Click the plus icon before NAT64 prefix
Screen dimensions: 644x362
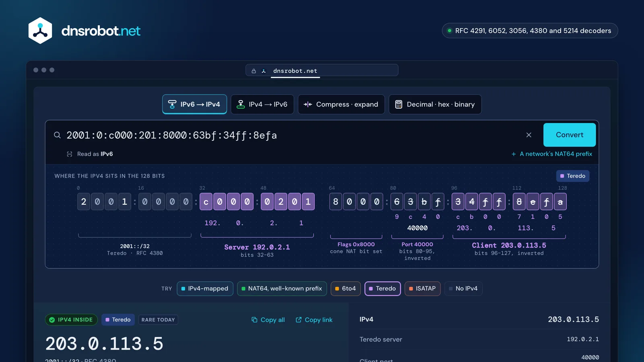(514, 154)
